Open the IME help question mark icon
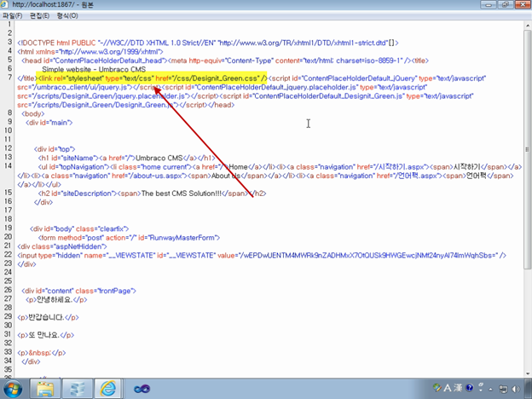Image resolution: width=532 pixels, height=399 pixels. [470, 387]
